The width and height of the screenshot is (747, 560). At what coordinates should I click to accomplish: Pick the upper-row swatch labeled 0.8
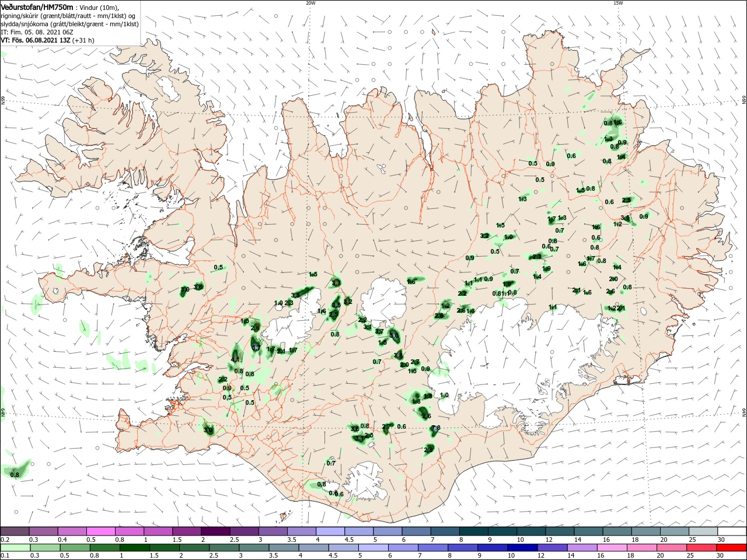129,531
